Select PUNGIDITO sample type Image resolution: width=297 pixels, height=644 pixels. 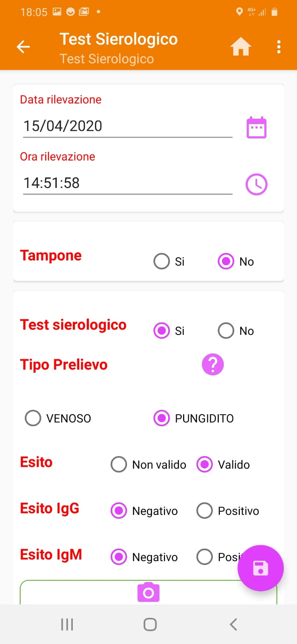click(x=162, y=418)
